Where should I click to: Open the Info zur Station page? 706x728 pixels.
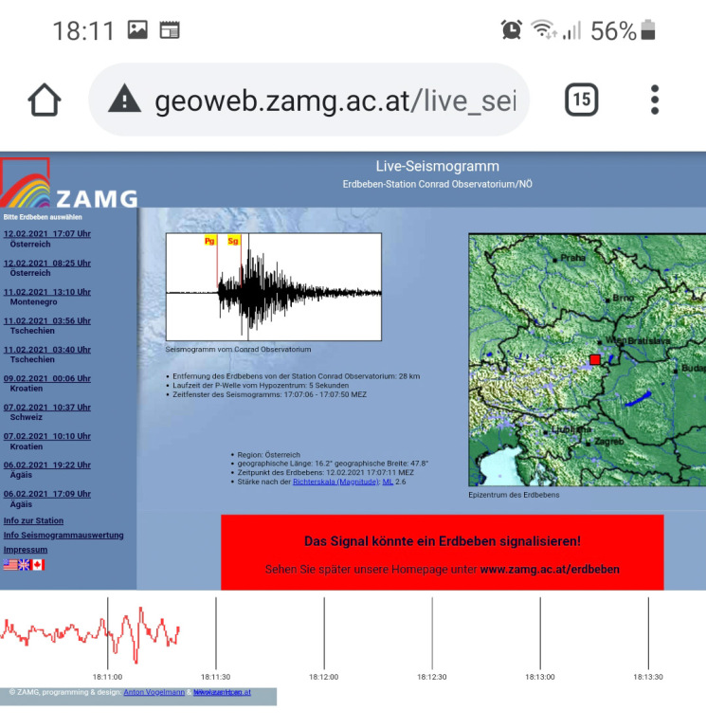[x=34, y=520]
